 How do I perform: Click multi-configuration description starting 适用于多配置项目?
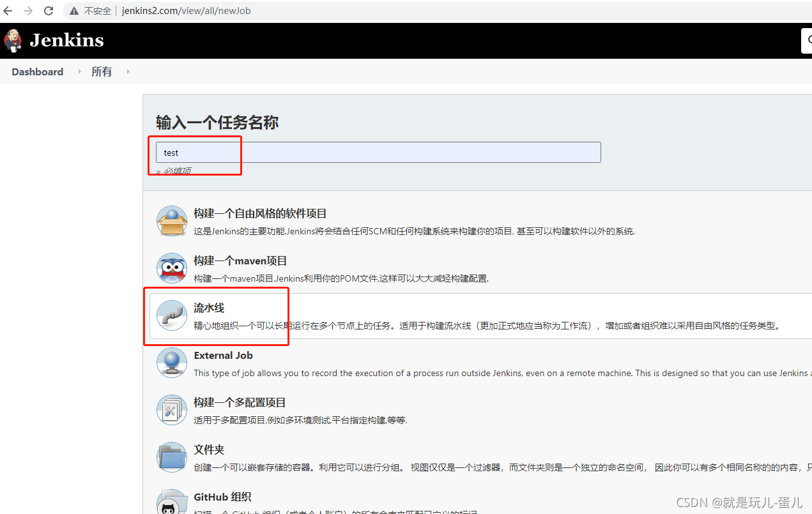(300, 420)
